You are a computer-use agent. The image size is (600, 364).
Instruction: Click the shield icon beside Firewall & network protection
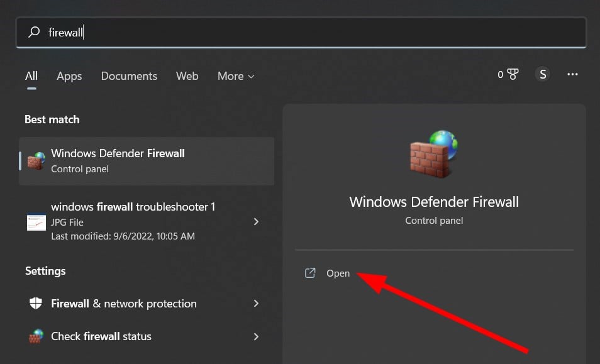point(36,304)
